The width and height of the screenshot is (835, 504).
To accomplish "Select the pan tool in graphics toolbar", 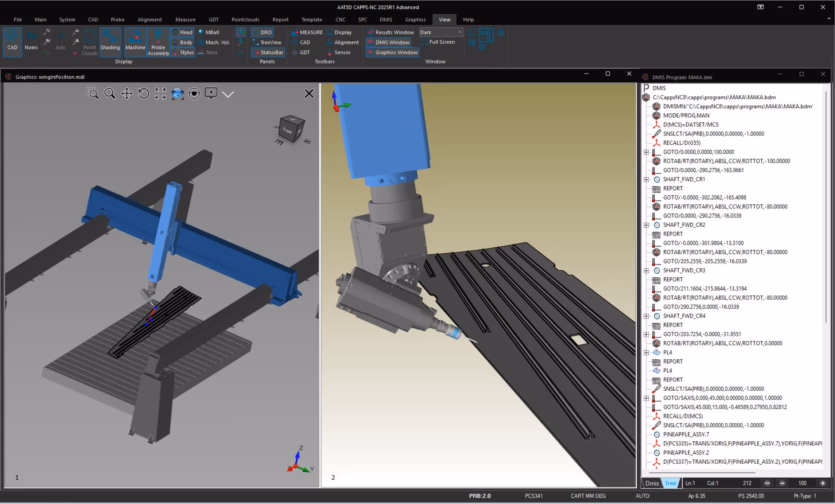I will (x=127, y=94).
